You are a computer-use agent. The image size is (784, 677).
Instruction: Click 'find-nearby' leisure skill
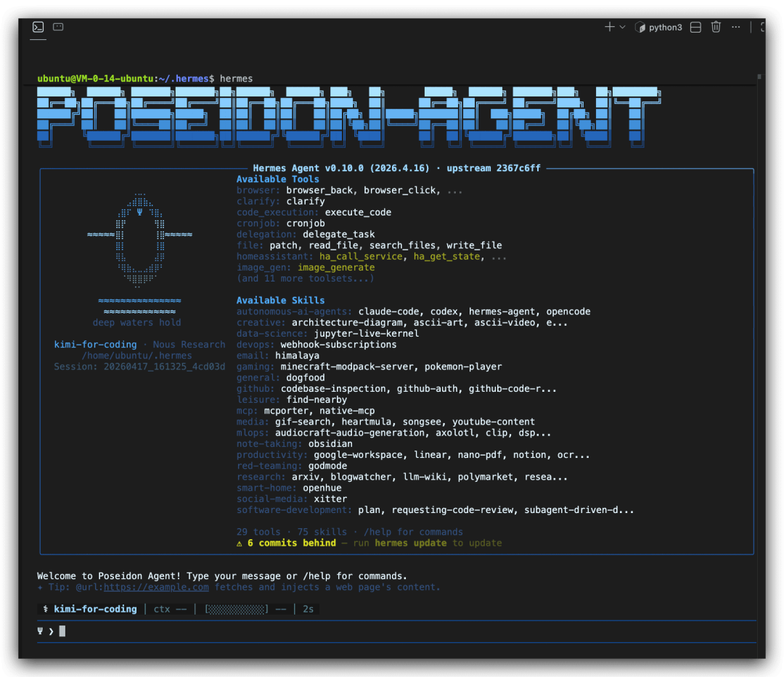pos(317,400)
